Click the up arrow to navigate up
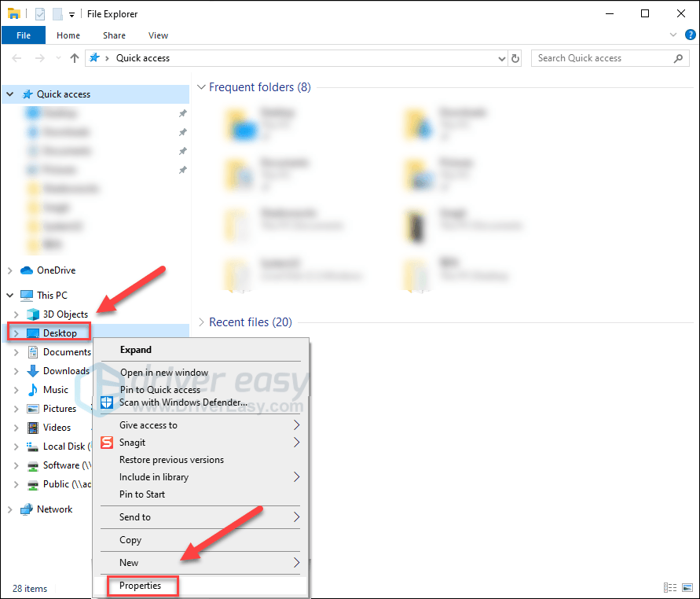This screenshot has width=700, height=599. [x=75, y=57]
